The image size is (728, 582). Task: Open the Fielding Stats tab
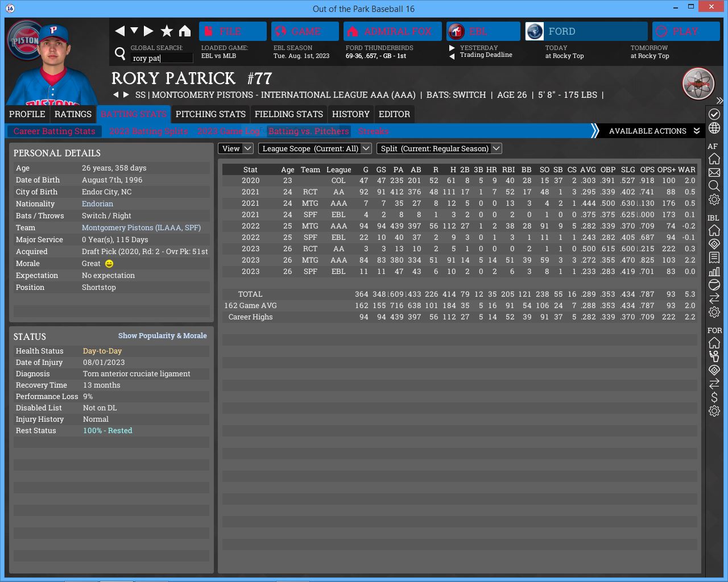pyautogui.click(x=288, y=114)
